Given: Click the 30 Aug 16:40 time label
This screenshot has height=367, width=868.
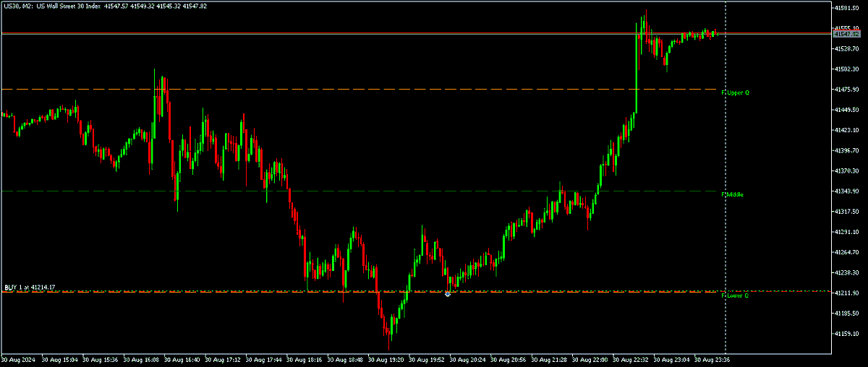Looking at the screenshot, I should tap(182, 358).
